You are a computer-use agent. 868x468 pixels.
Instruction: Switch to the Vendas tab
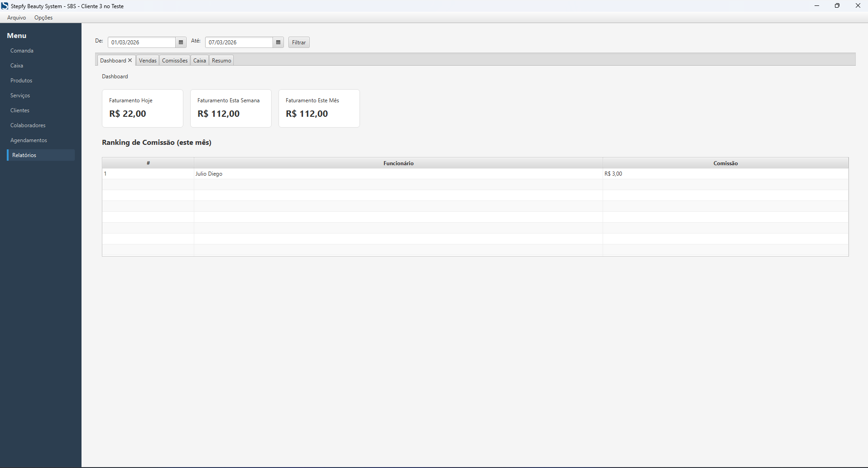pos(148,61)
